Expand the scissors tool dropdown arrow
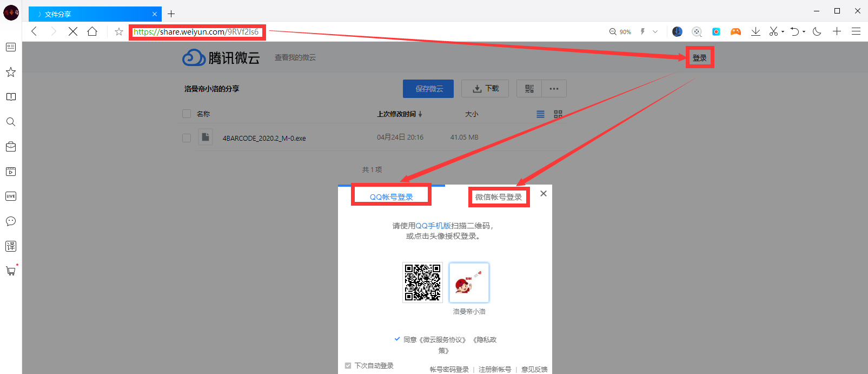This screenshot has width=868, height=374. pos(783,32)
